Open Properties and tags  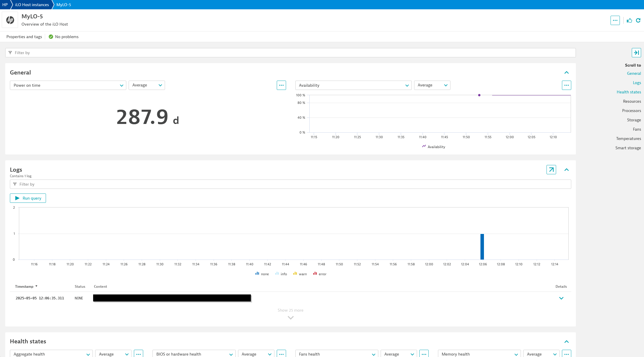click(x=24, y=37)
